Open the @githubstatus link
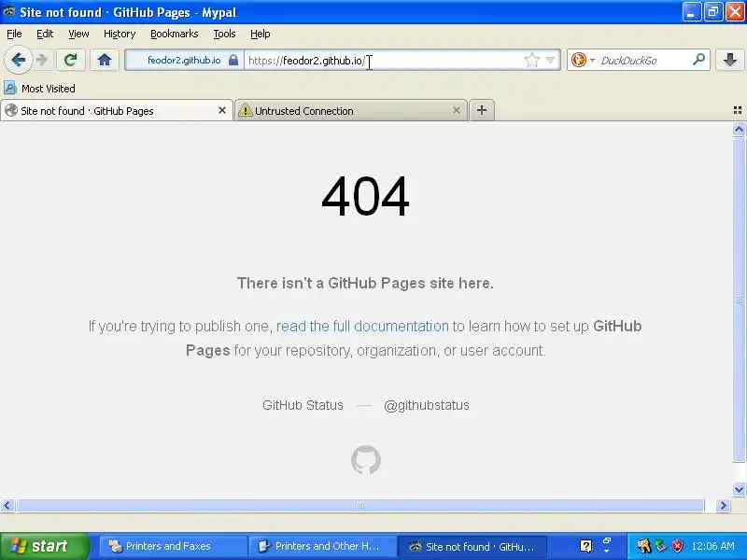This screenshot has width=747, height=560. click(427, 405)
